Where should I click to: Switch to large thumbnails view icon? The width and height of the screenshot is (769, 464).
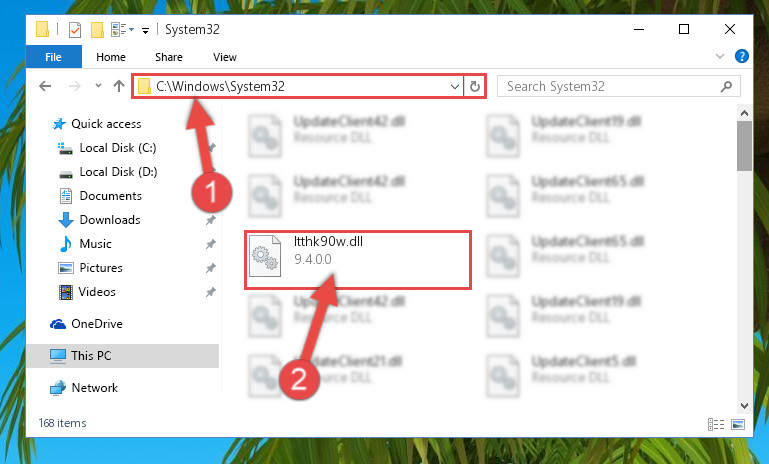tap(738, 424)
